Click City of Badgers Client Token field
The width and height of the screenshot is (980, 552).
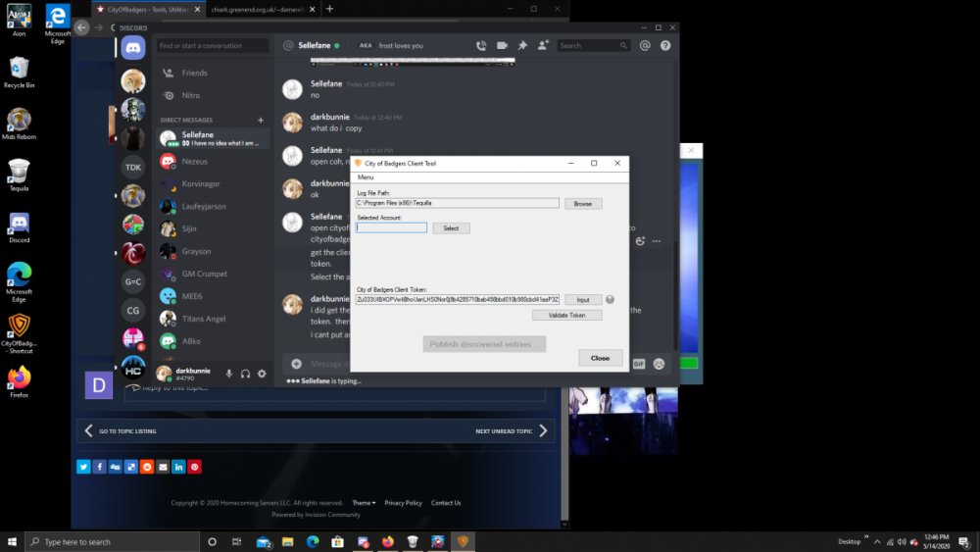(x=458, y=299)
